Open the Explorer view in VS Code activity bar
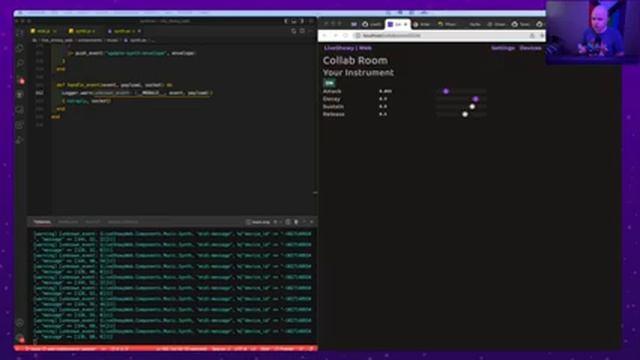 (x=20, y=48)
